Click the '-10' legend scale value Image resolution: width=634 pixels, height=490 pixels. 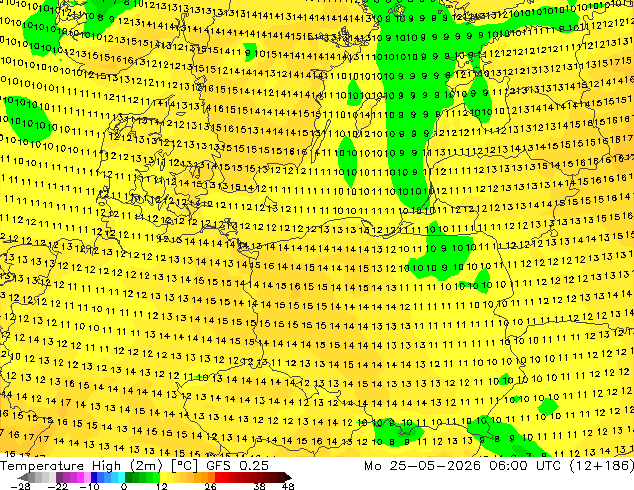[x=89, y=486]
